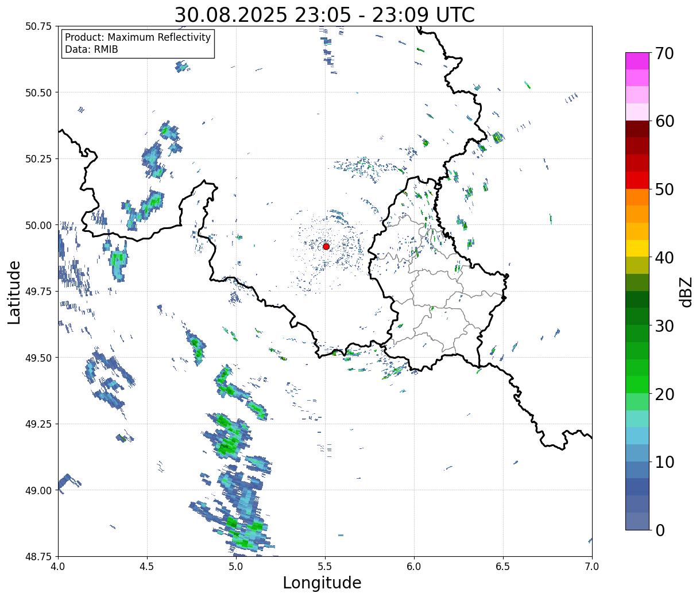Viewport: 700px width, 597px height.
Task: Click the latitude tick label 50.75
Action: coord(38,26)
